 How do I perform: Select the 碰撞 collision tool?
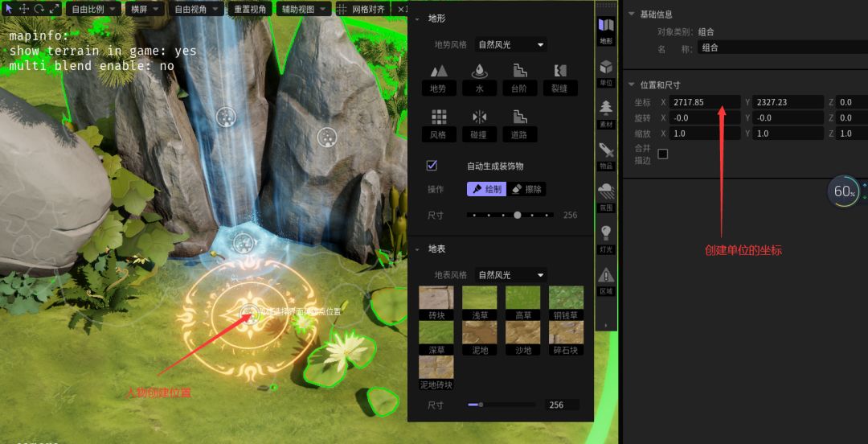coord(479,125)
